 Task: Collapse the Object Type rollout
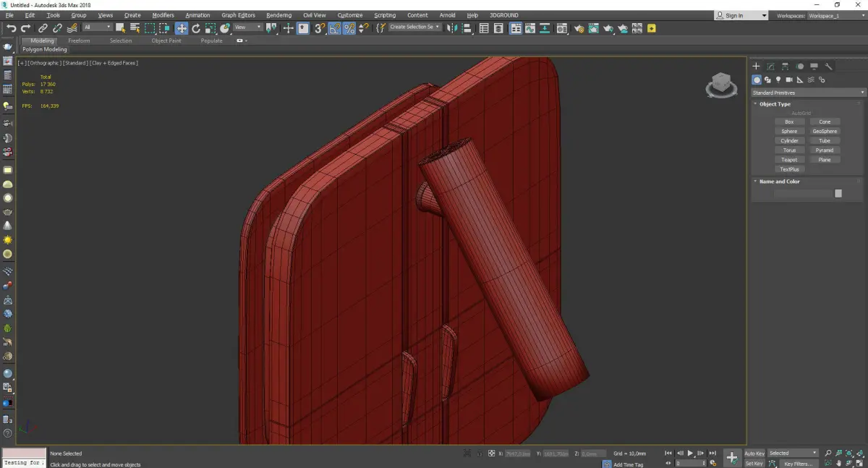(x=775, y=104)
